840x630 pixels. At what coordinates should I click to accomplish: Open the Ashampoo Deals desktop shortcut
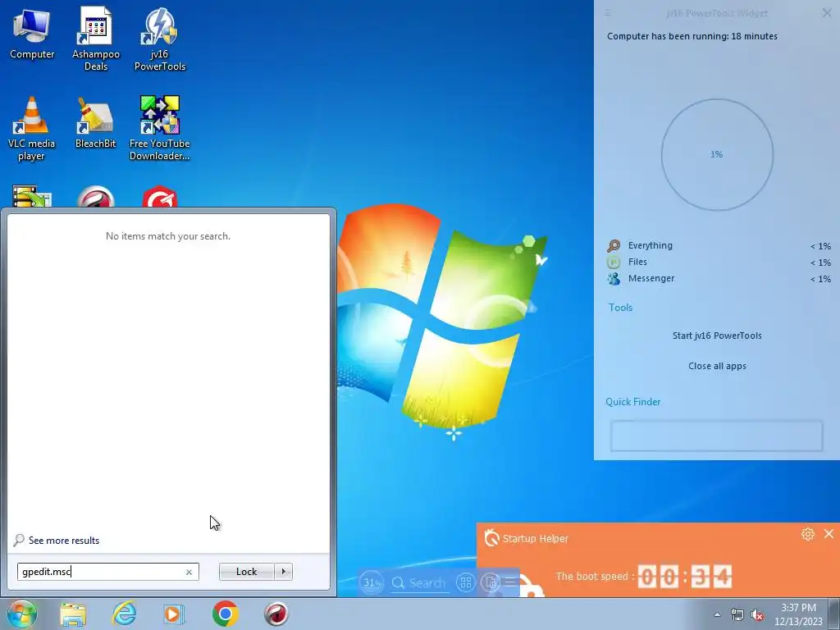95,39
